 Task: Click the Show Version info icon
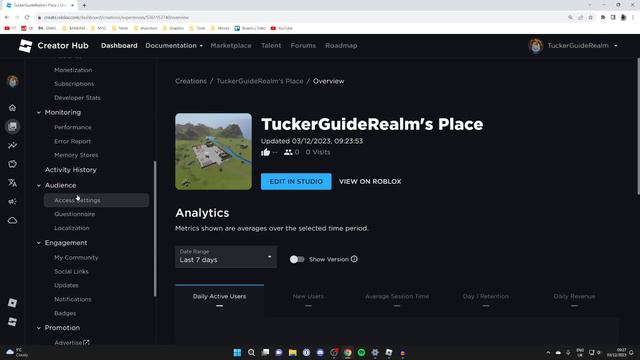tap(354, 259)
